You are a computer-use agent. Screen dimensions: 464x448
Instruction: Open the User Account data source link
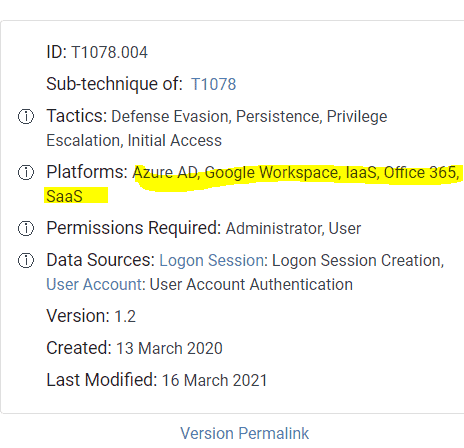pos(94,284)
